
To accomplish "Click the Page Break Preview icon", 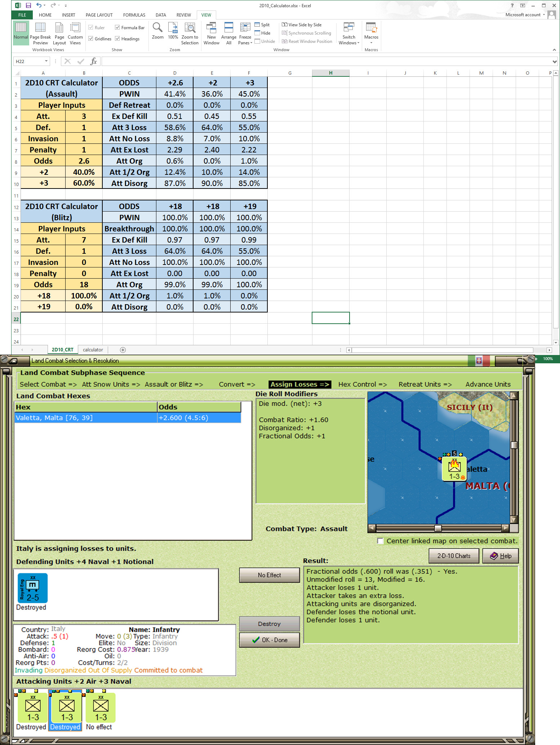I will [40, 28].
